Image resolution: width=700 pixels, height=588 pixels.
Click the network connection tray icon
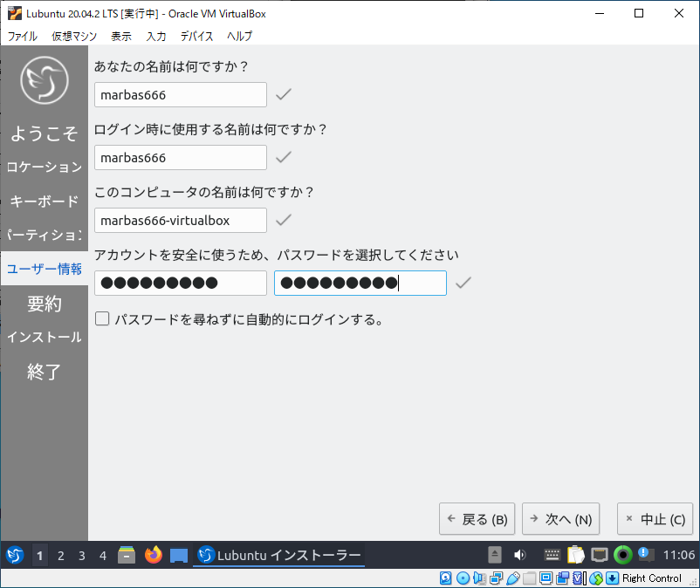click(x=599, y=555)
